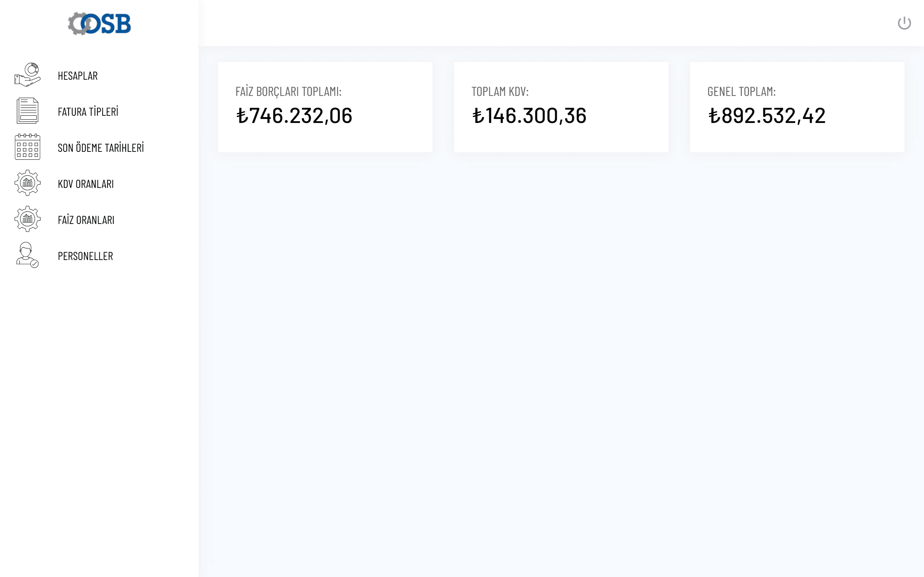Click the Genel Toplam card

coord(797,107)
